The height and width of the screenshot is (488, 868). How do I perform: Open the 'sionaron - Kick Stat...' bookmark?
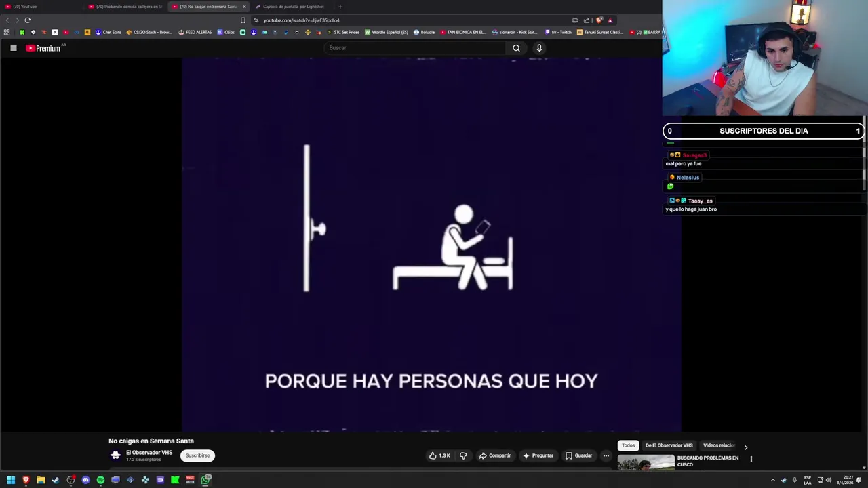pos(515,32)
